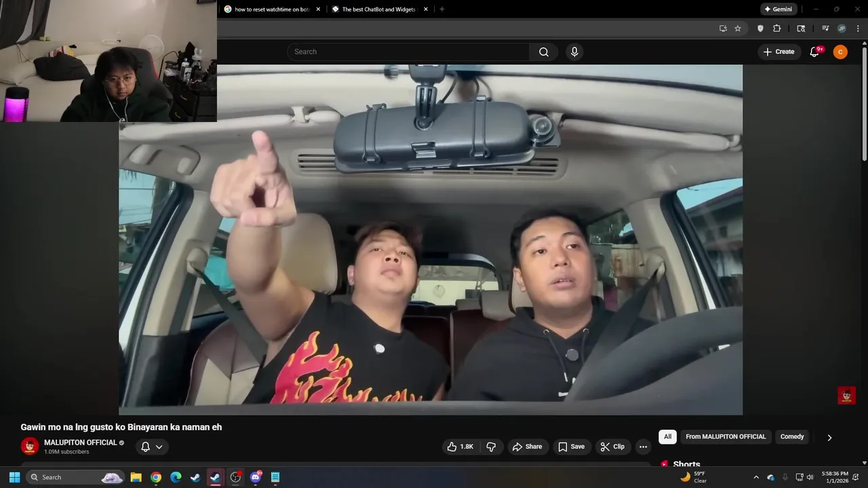Open the Gemini assistant button
Image resolution: width=868 pixels, height=488 pixels.
tap(777, 9)
